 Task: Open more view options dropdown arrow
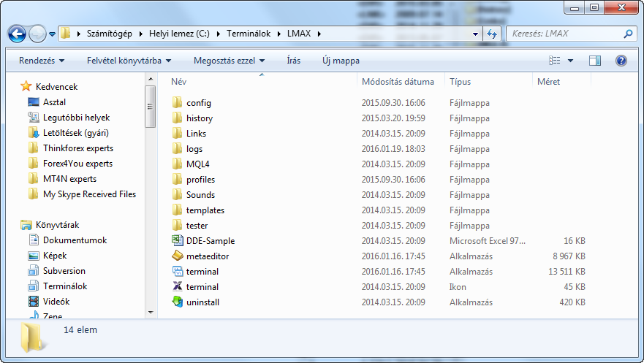570,61
